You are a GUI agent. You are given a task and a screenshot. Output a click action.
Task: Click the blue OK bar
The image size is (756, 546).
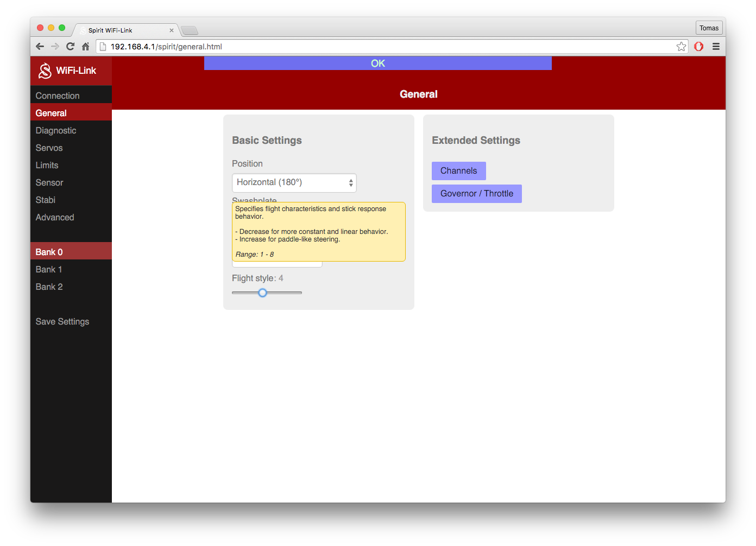[x=377, y=64]
